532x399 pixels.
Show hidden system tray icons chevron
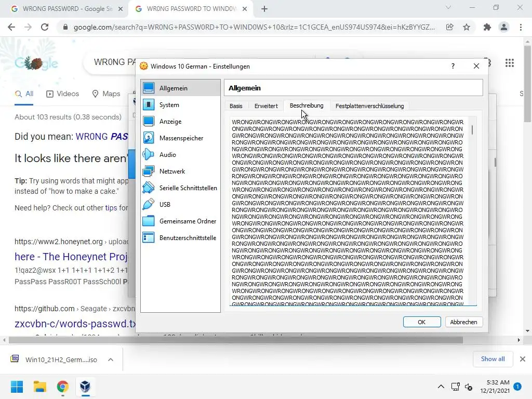point(441,387)
